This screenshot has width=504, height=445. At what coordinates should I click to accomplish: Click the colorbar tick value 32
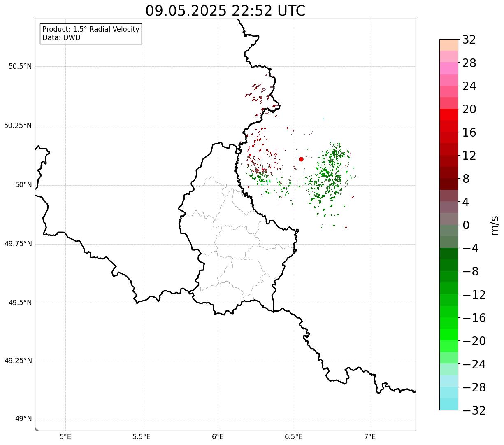469,40
